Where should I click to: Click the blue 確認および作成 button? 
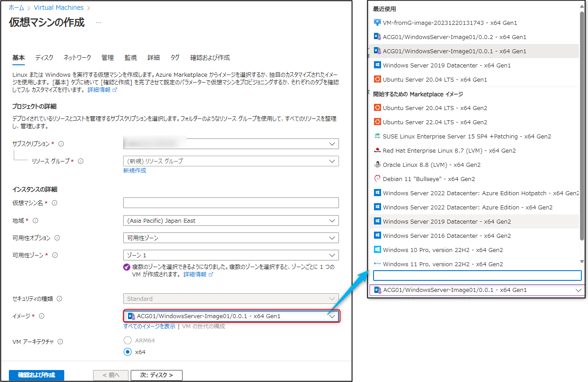click(x=36, y=375)
